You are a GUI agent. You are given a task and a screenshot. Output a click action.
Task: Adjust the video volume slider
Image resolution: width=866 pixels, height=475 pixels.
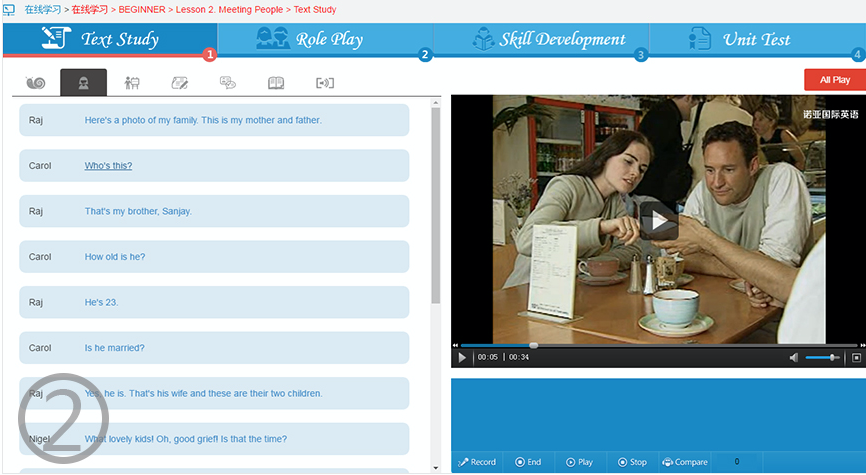pyautogui.click(x=822, y=357)
